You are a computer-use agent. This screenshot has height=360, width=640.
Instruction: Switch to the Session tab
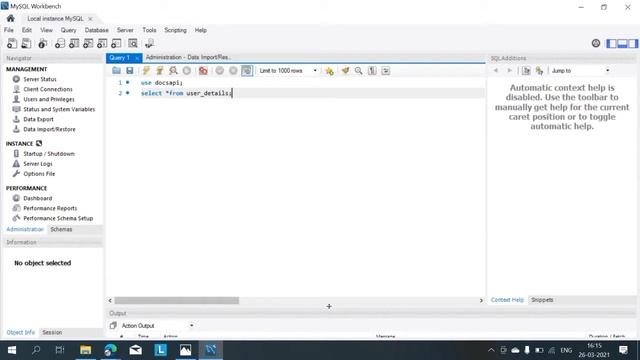click(52, 333)
